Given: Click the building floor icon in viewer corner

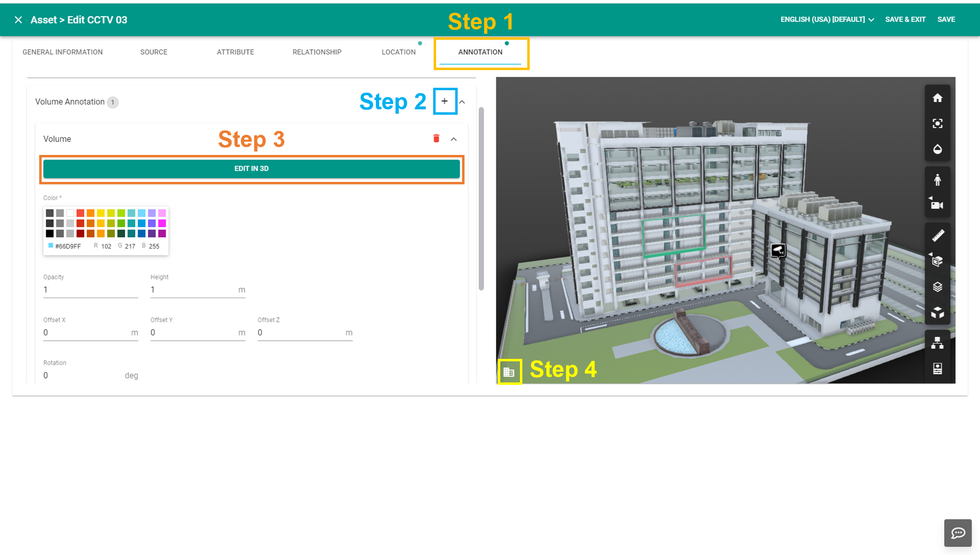Looking at the screenshot, I should [509, 372].
